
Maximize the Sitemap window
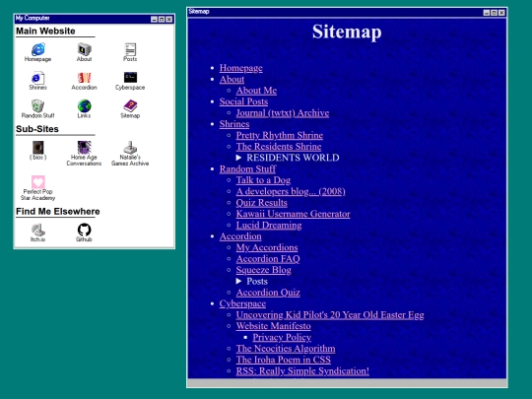click(x=494, y=13)
